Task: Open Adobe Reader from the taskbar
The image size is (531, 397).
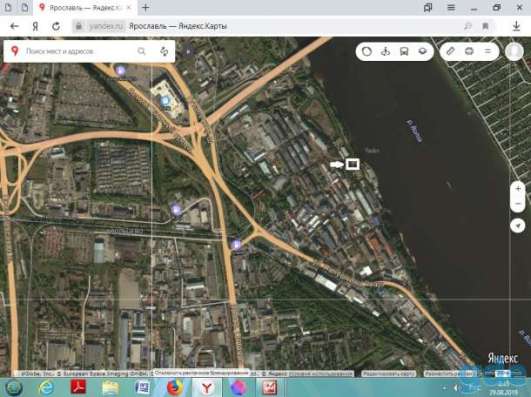Action: [x=78, y=387]
